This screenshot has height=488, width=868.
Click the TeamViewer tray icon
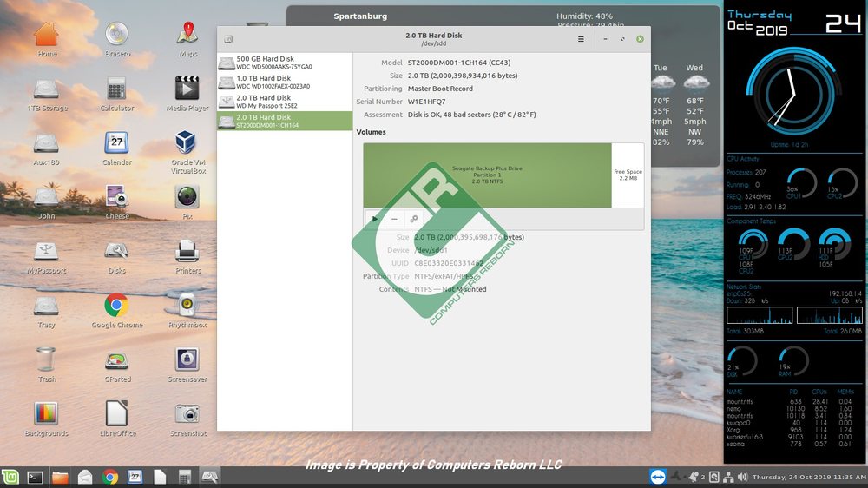click(658, 477)
